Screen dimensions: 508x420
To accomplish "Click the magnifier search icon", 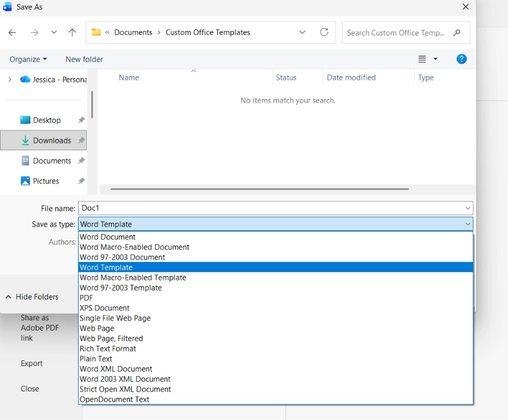I will (457, 32).
